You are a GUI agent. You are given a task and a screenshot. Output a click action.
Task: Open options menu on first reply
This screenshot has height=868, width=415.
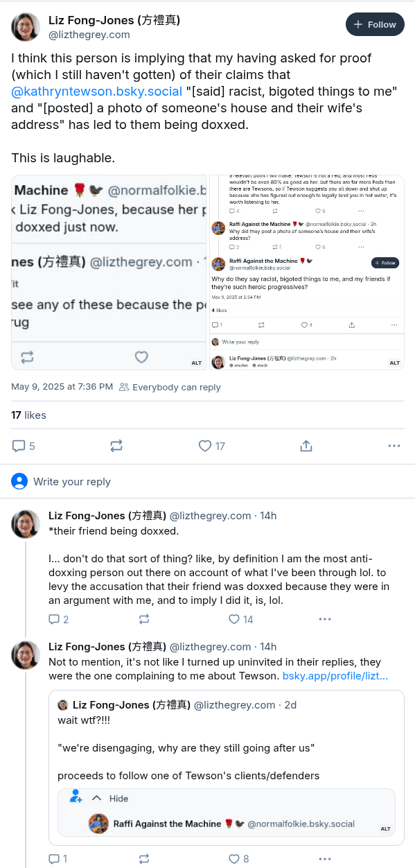click(x=325, y=619)
